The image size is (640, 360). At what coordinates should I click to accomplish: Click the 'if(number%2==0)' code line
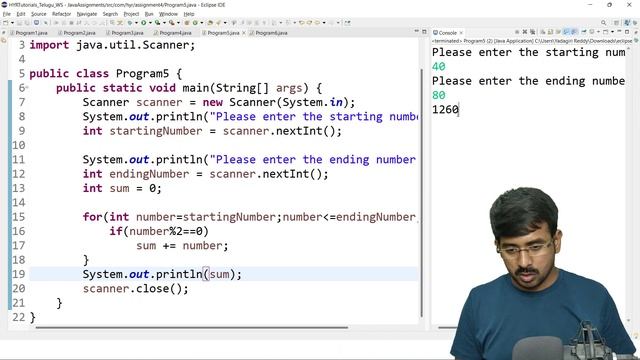[x=159, y=231]
